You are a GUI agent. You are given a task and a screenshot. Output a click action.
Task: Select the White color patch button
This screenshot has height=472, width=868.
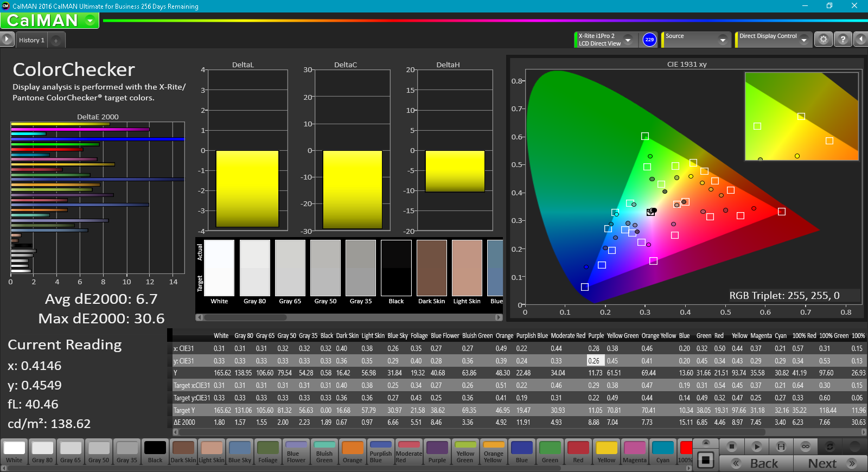tap(14, 452)
